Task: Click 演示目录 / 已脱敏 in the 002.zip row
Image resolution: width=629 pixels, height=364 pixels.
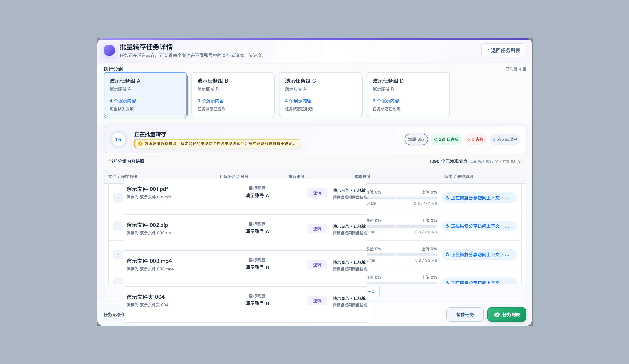Action: 349,226
